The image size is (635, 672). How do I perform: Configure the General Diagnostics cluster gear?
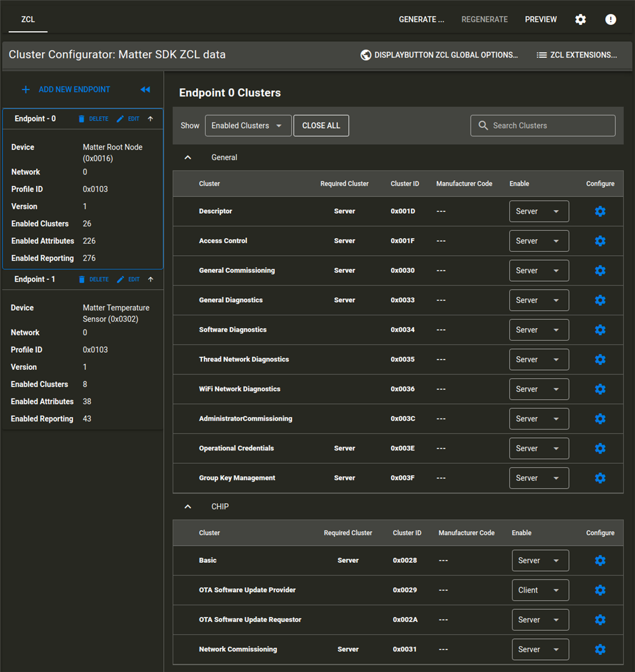coord(600,300)
